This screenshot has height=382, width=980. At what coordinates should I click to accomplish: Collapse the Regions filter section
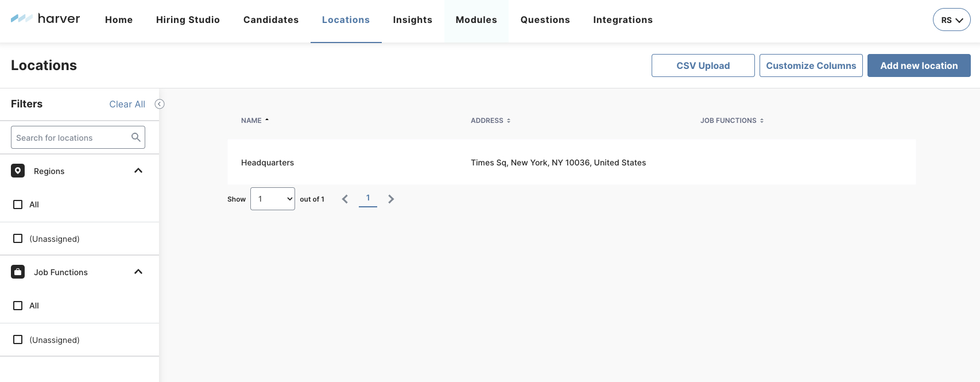138,171
